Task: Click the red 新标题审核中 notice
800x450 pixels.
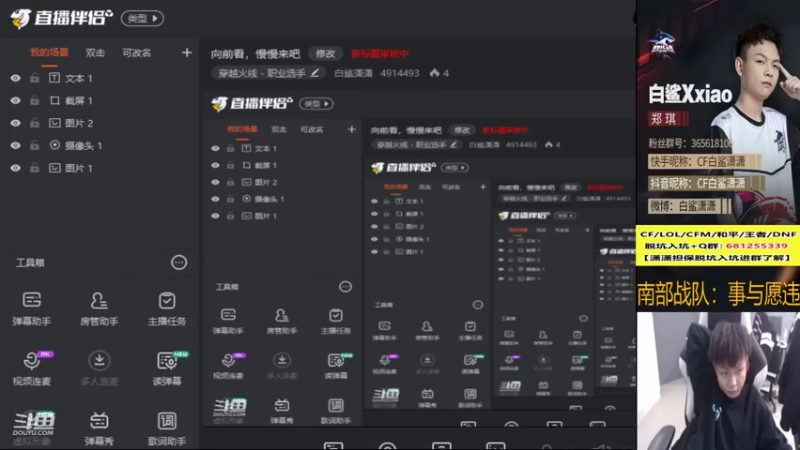Action: [x=380, y=54]
